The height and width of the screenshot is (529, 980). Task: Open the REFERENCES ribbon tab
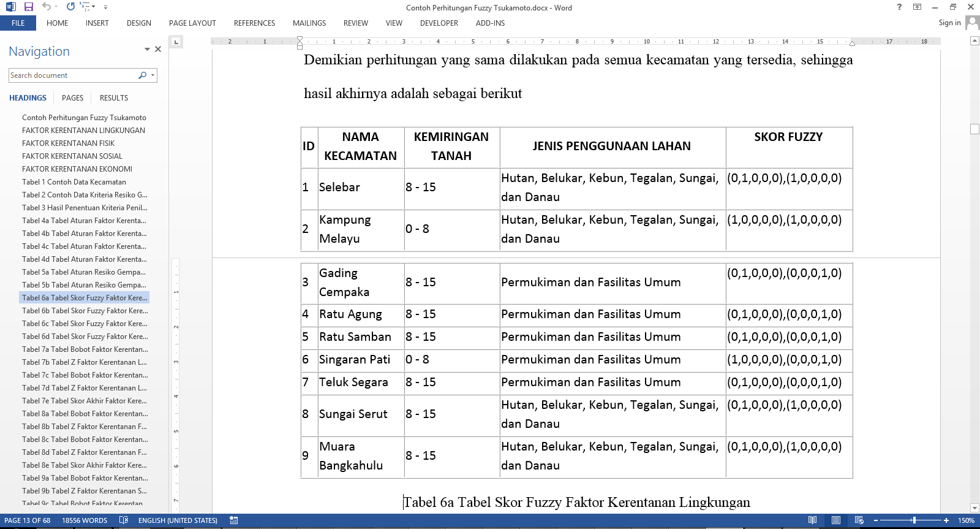click(x=254, y=23)
